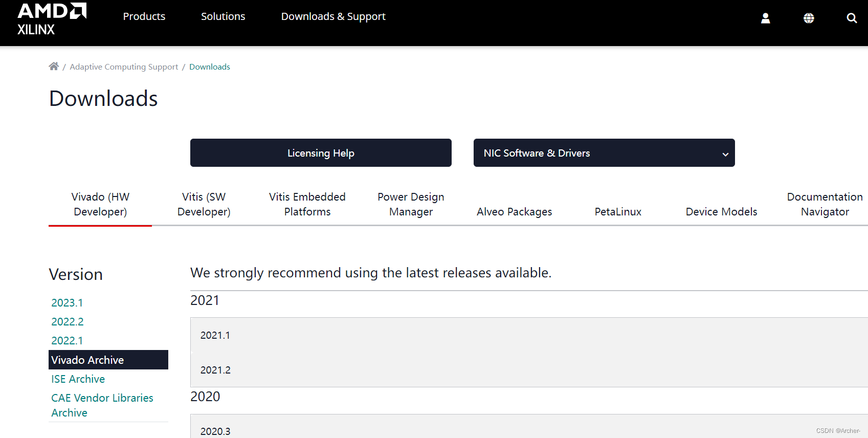
Task: Switch to PetaLinux tab
Action: (618, 212)
